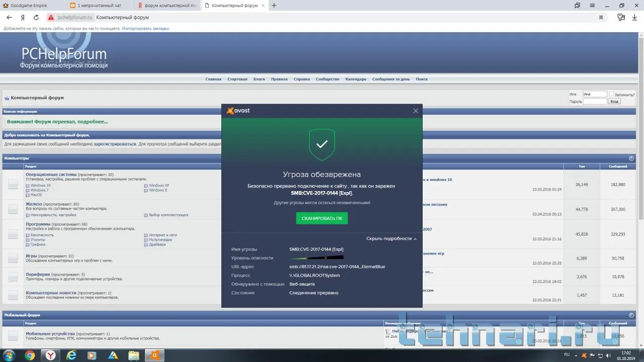
Task: Collapse the Компьютеры category section
Action: coord(631,158)
